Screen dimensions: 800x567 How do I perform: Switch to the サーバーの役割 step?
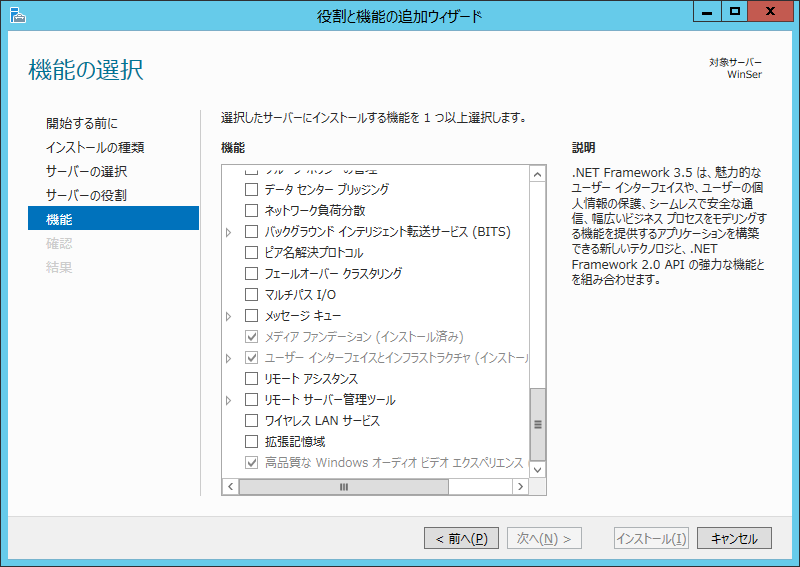click(86, 195)
